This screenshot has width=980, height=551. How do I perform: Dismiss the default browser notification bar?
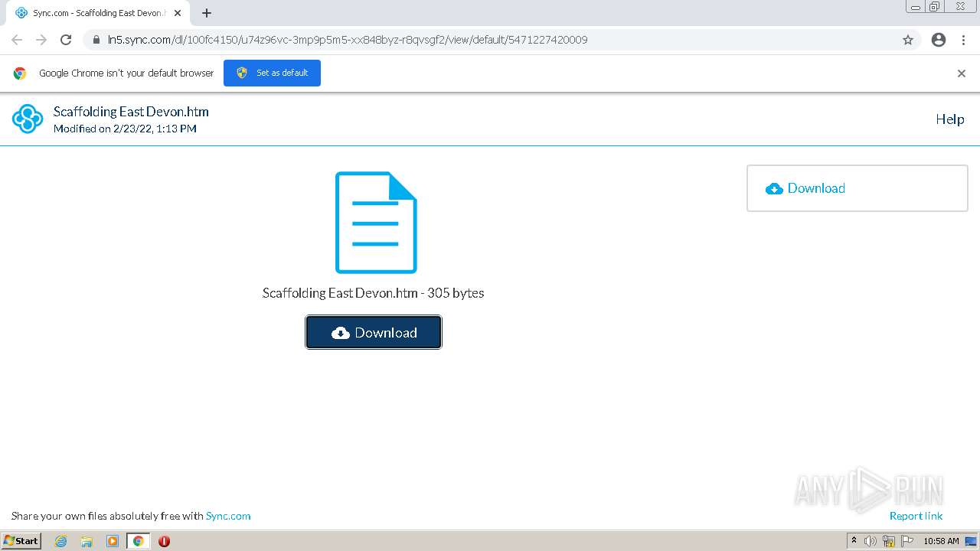tap(961, 73)
